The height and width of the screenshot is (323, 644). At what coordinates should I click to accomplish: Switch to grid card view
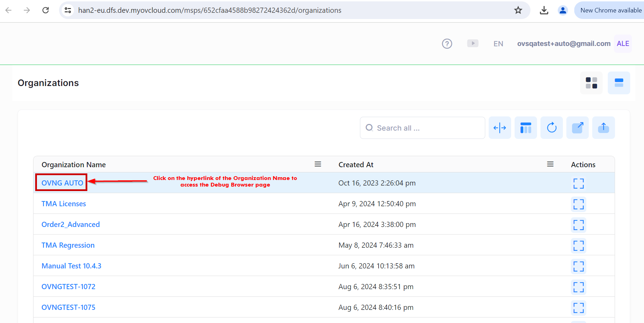(x=591, y=83)
